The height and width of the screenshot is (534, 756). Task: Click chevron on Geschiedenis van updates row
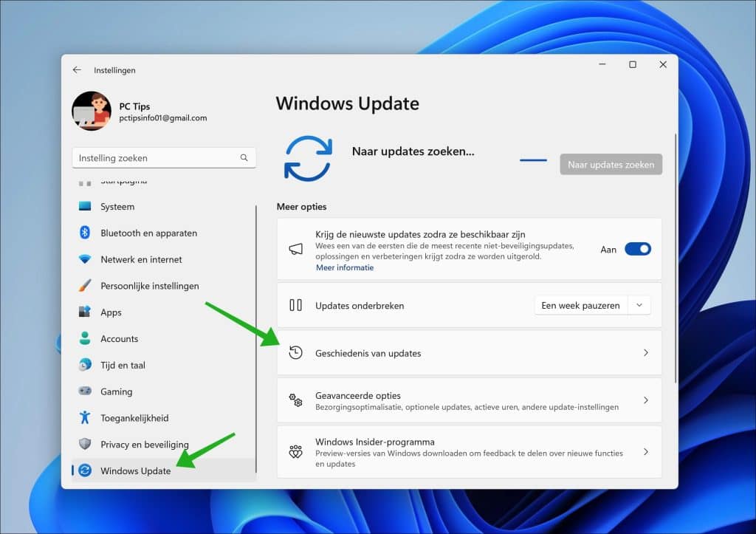(645, 352)
